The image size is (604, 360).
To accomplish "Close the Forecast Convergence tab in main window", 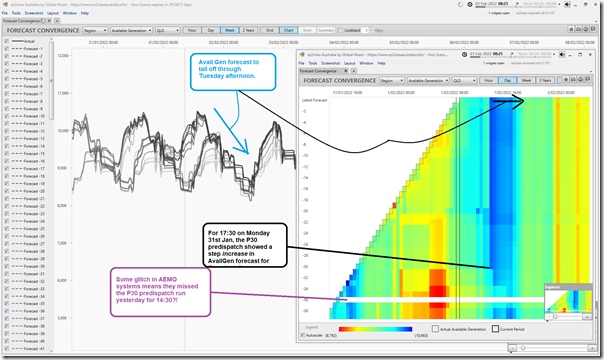I will pyautogui.click(x=50, y=21).
